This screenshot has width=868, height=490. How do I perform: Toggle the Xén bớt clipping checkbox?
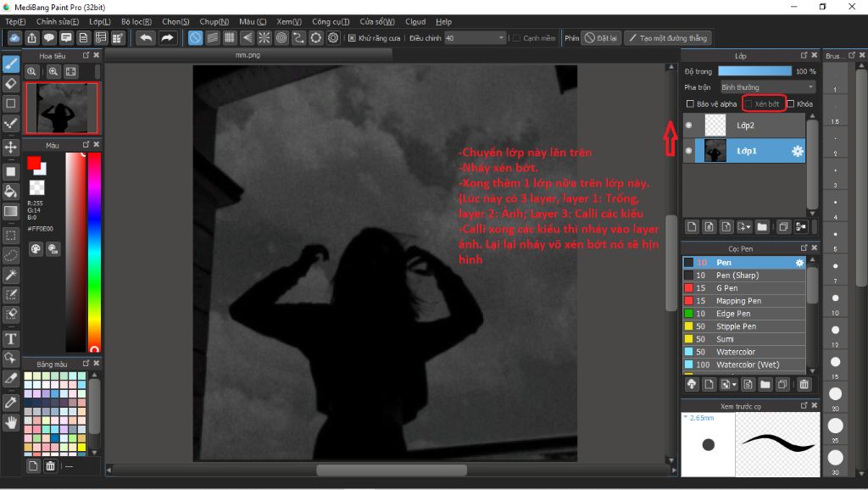[x=748, y=103]
